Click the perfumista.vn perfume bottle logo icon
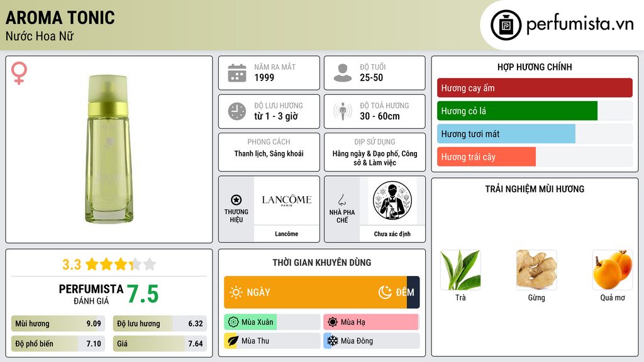644x362 pixels. (506, 25)
